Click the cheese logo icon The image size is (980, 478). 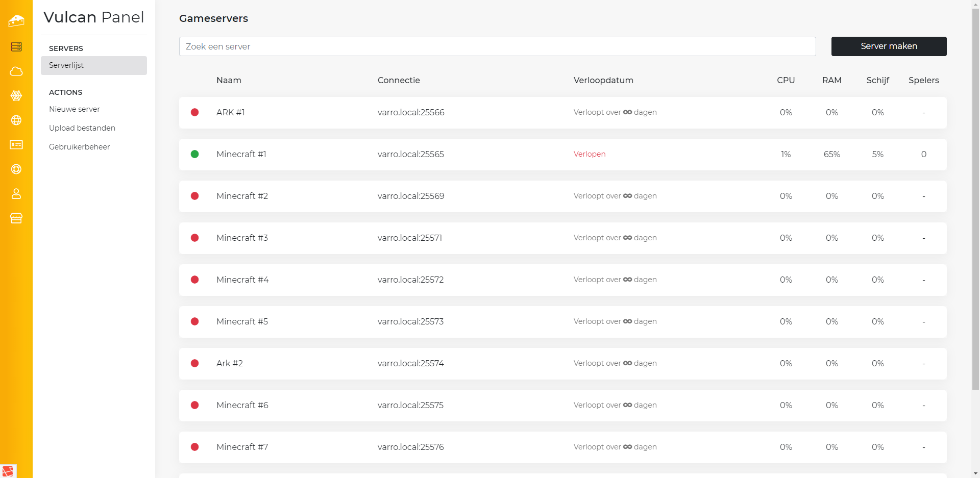(16, 21)
